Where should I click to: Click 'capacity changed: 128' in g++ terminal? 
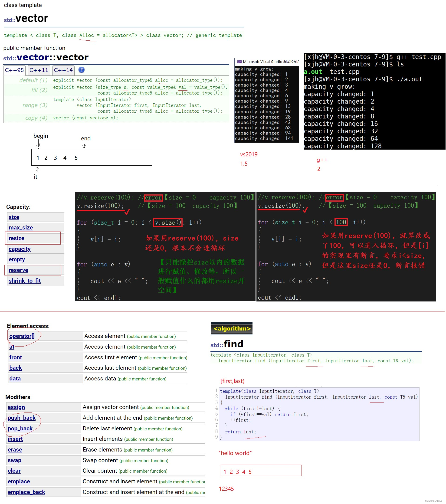(342, 146)
